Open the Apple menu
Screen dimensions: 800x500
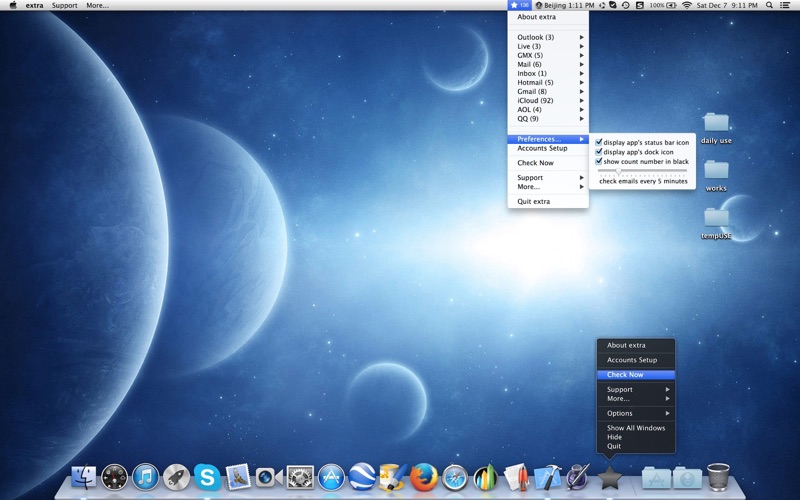pyautogui.click(x=13, y=5)
